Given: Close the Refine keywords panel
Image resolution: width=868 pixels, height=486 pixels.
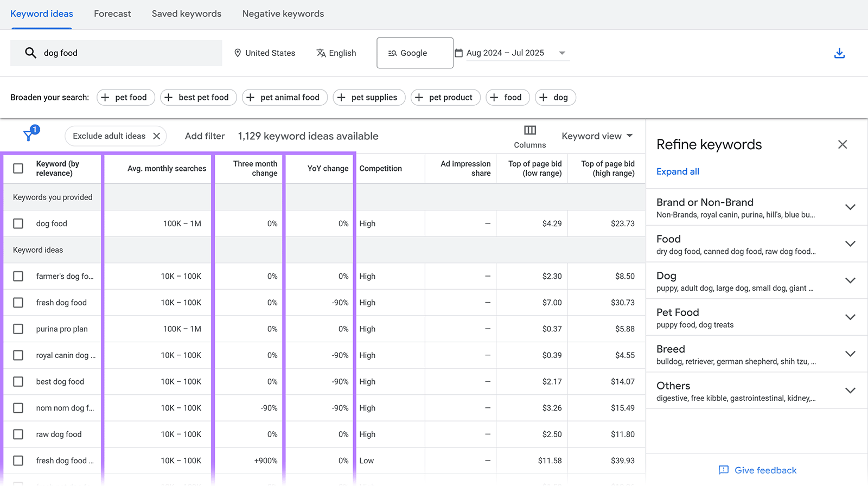Looking at the screenshot, I should 842,144.
